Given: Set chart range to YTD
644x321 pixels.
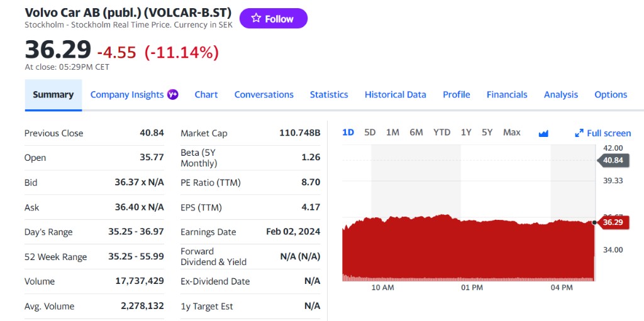Looking at the screenshot, I should click(442, 132).
